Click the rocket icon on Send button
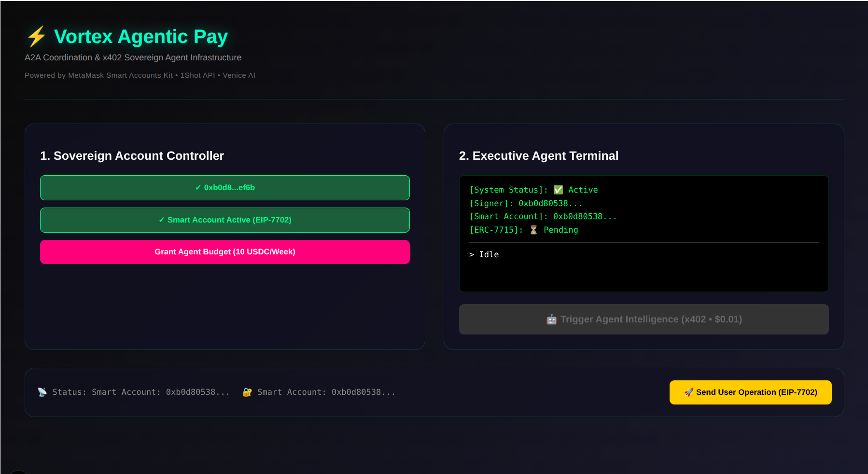The height and width of the screenshot is (474, 868). click(689, 392)
